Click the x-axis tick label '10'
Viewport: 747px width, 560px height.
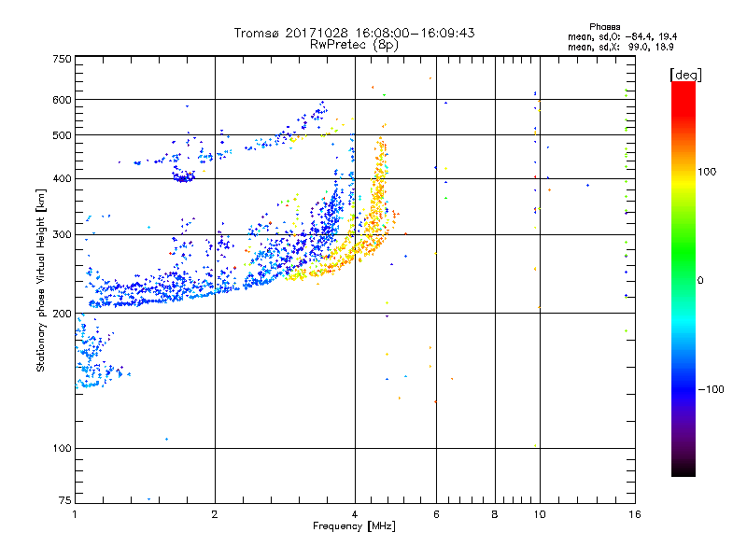(x=540, y=514)
